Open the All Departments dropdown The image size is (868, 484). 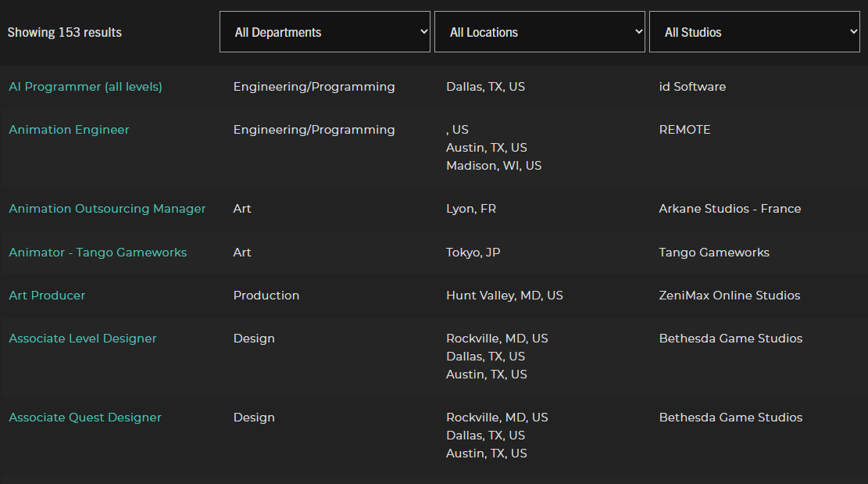point(325,32)
